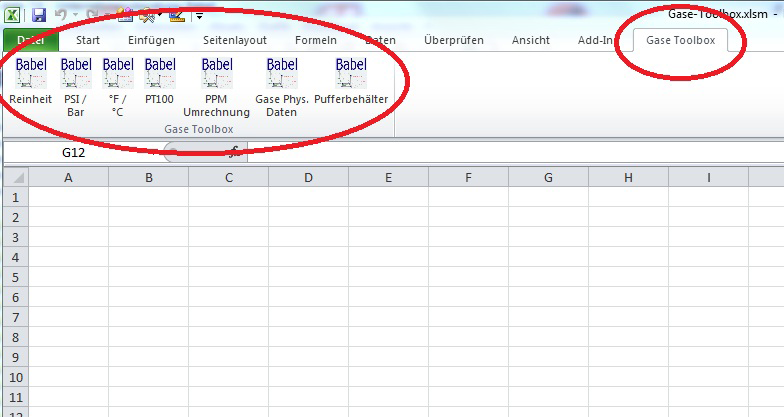Select row 3 header
The width and height of the screenshot is (784, 417).
click(x=16, y=237)
